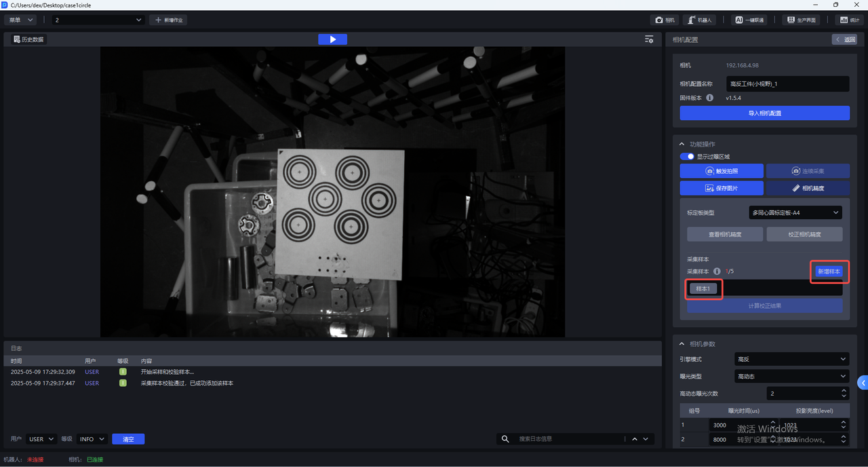Viewport: 868px width, 467px height.
Task: Open the 统计 statistics panel
Action: pyautogui.click(x=849, y=20)
